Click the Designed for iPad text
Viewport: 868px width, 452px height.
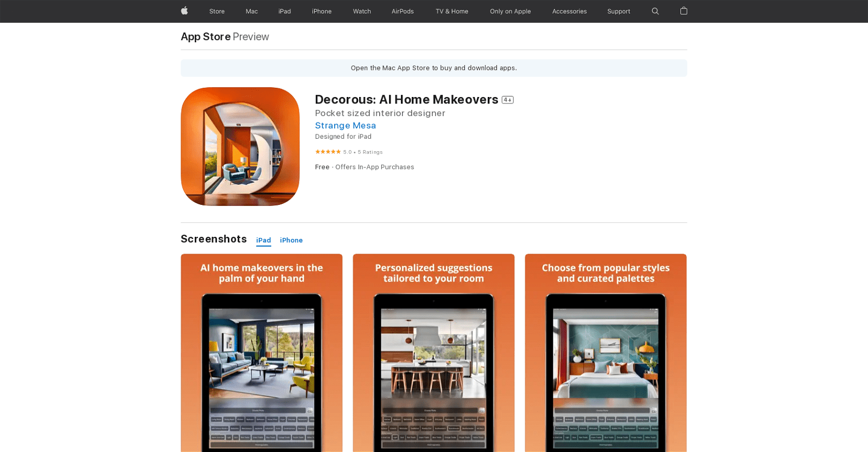343,137
